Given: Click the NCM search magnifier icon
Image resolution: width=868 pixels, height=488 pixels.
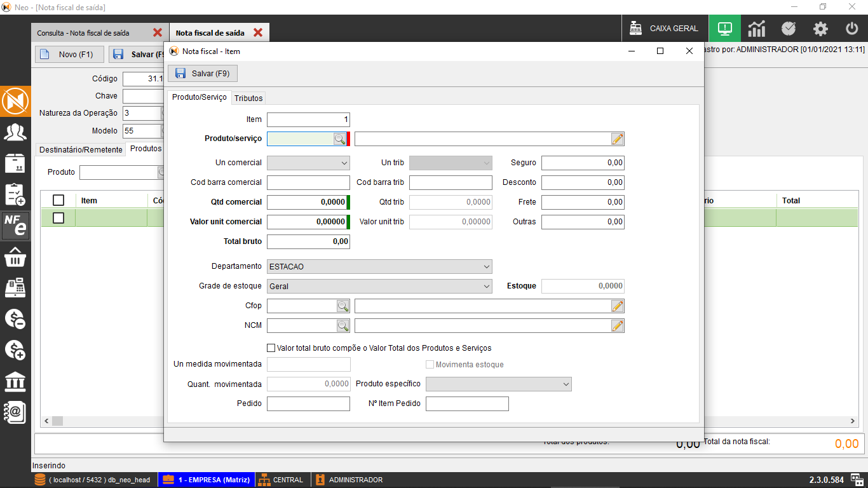Looking at the screenshot, I should pyautogui.click(x=343, y=325).
